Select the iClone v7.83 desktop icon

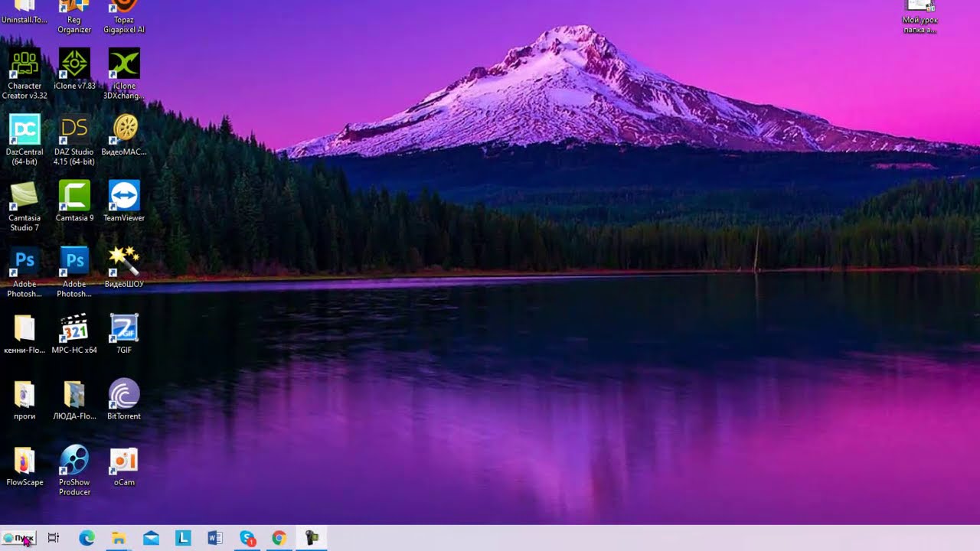tap(74, 64)
